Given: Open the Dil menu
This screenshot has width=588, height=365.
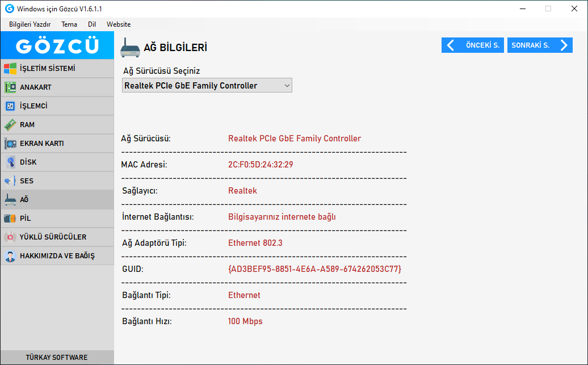Looking at the screenshot, I should (92, 24).
